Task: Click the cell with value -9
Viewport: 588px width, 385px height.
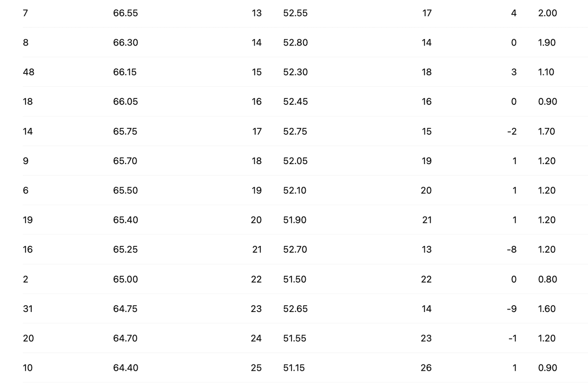Action: pyautogui.click(x=511, y=309)
